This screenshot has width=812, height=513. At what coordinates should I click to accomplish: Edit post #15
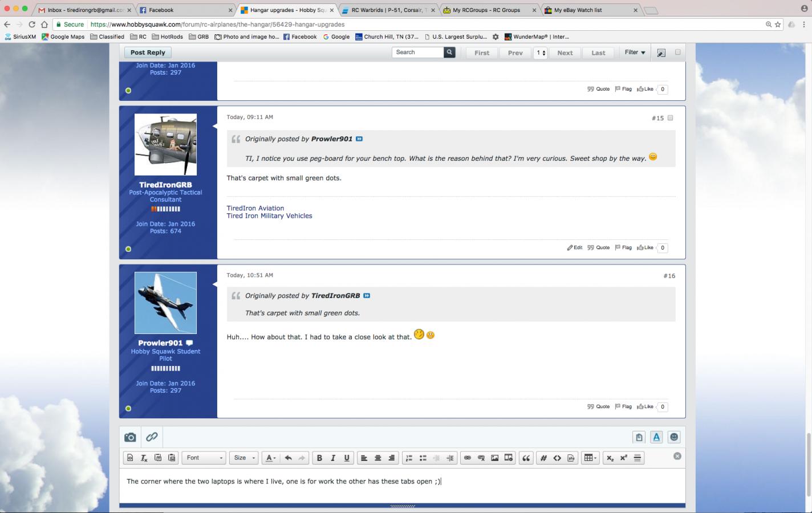point(575,247)
